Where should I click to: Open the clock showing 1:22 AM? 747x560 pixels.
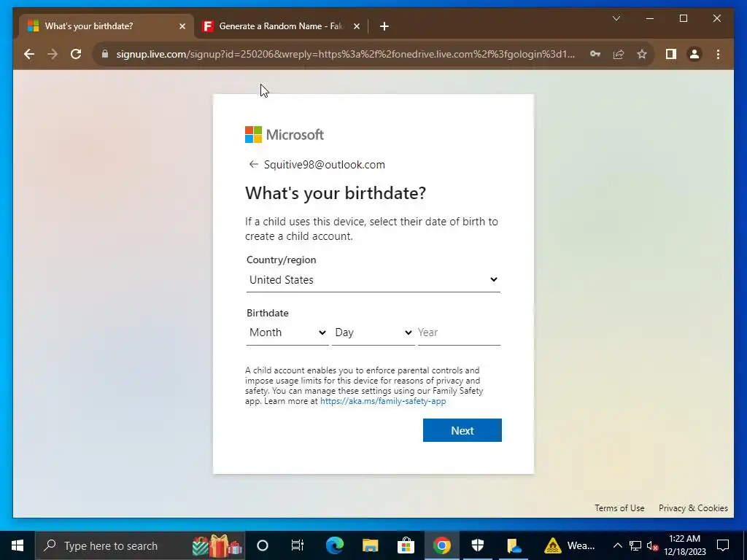click(684, 545)
